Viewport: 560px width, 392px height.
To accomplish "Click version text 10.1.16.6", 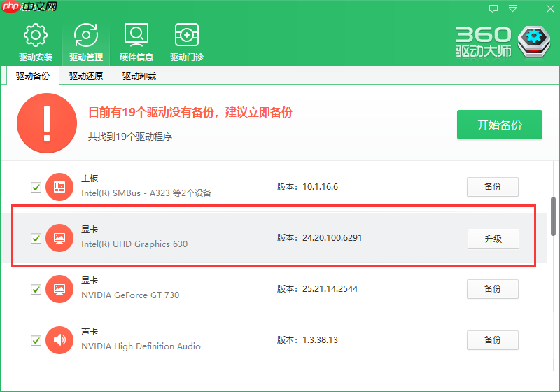I will pyautogui.click(x=321, y=187).
